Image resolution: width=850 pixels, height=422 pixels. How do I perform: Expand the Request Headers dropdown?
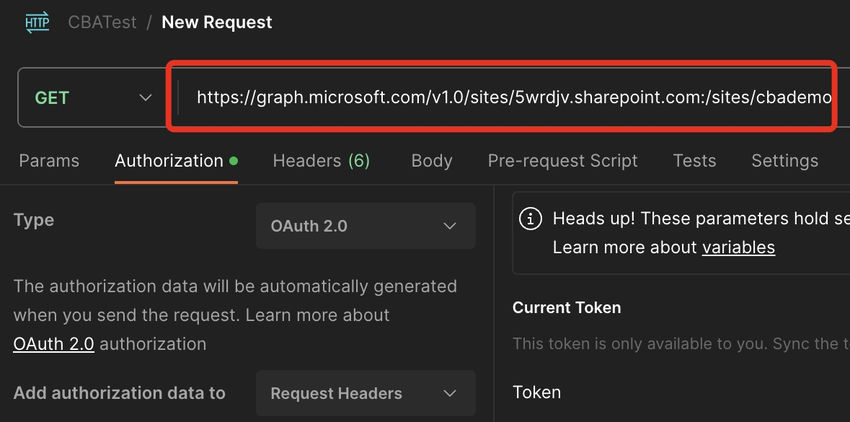pos(365,394)
